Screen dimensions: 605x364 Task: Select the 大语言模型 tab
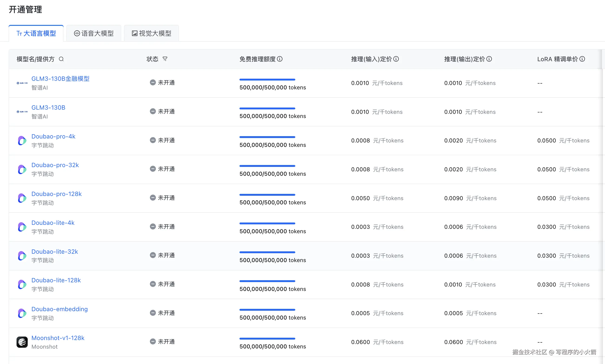[36, 33]
